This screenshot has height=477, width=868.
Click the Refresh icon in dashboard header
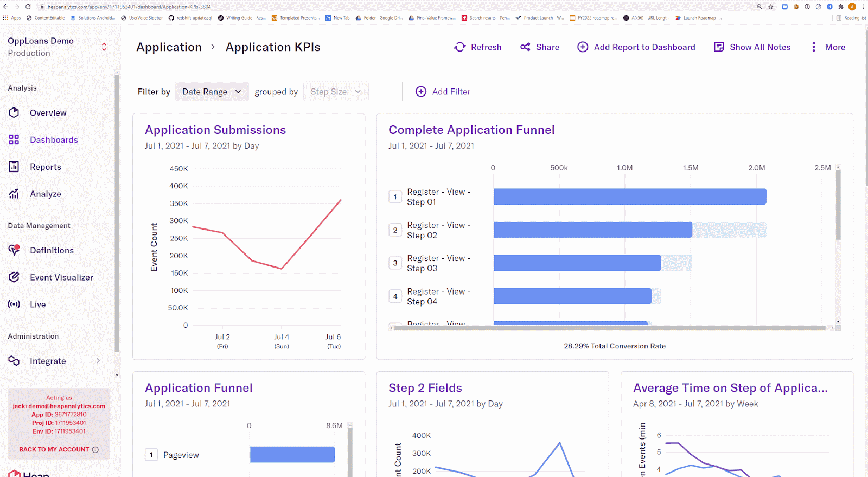pos(460,47)
